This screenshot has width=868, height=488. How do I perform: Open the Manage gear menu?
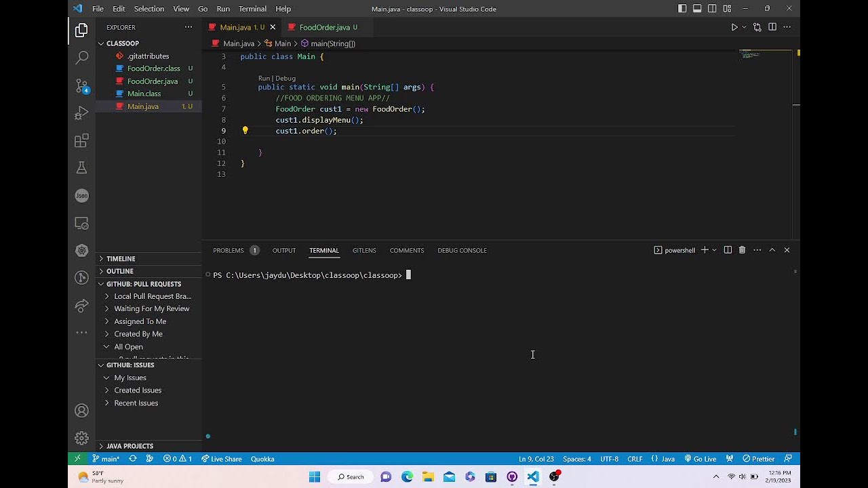click(81, 438)
